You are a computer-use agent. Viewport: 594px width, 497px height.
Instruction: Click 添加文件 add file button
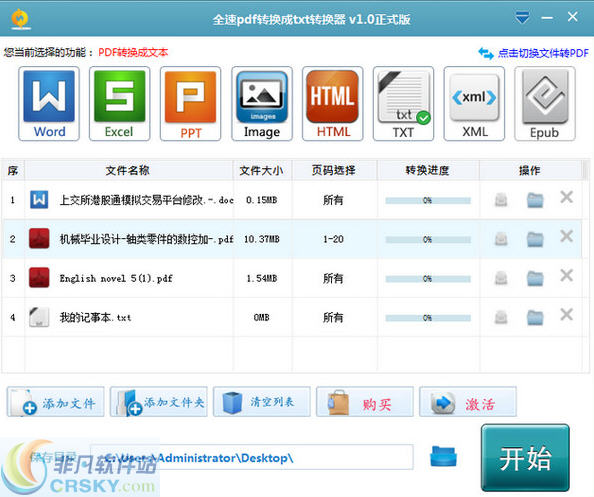click(x=56, y=402)
